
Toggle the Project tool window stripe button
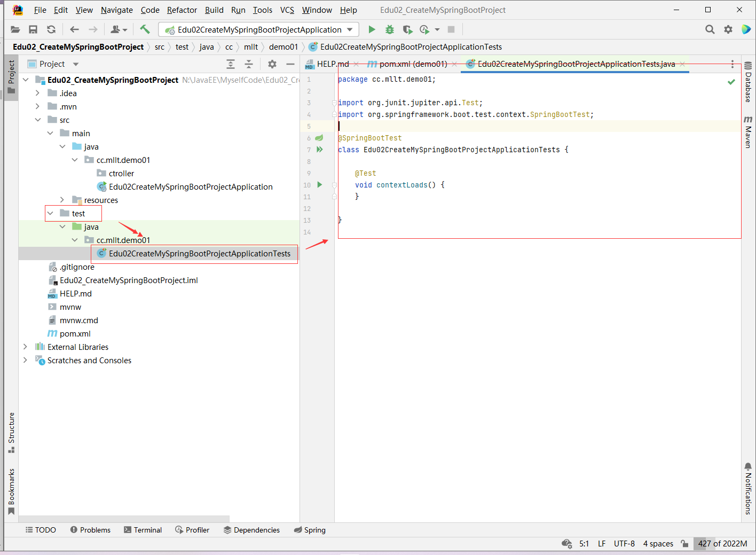(x=11, y=76)
